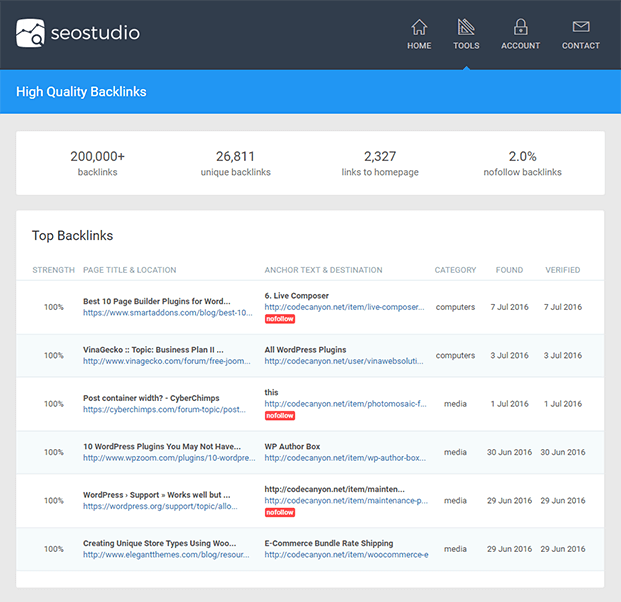The width and height of the screenshot is (621, 602).
Task: Open the wpzoom.com plugins link
Action: [169, 458]
